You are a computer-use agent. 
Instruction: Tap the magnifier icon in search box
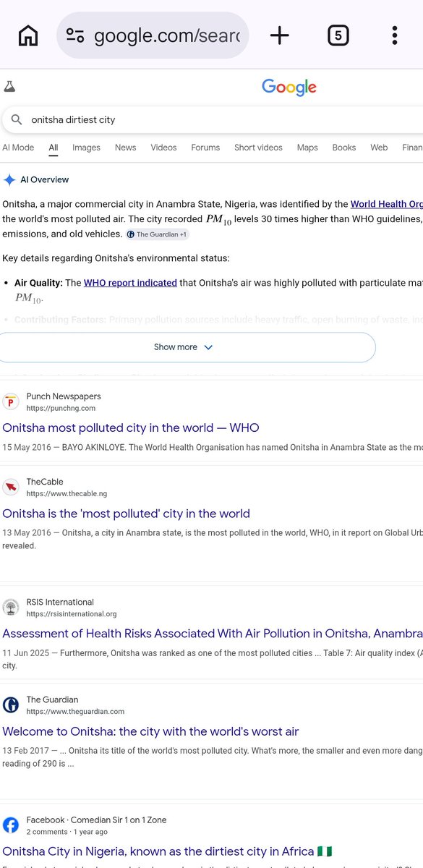point(17,119)
